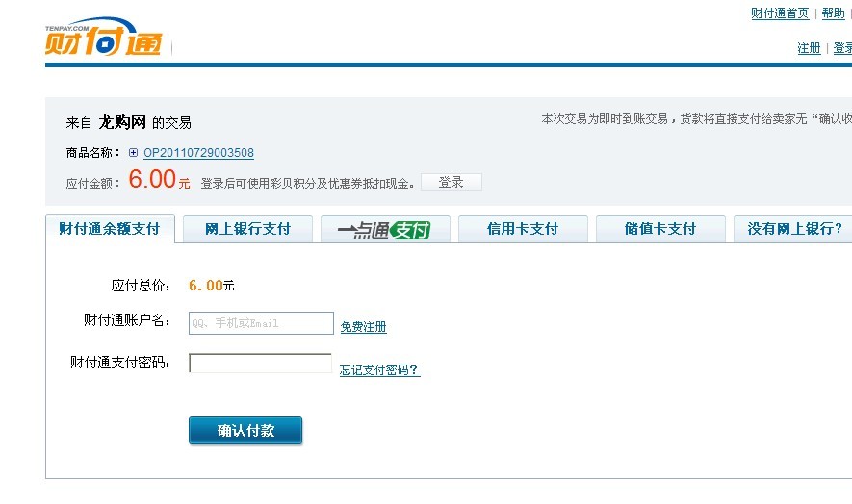Viewport: 852px width, 504px height.
Task: Click the 确认付款 button
Action: (245, 431)
